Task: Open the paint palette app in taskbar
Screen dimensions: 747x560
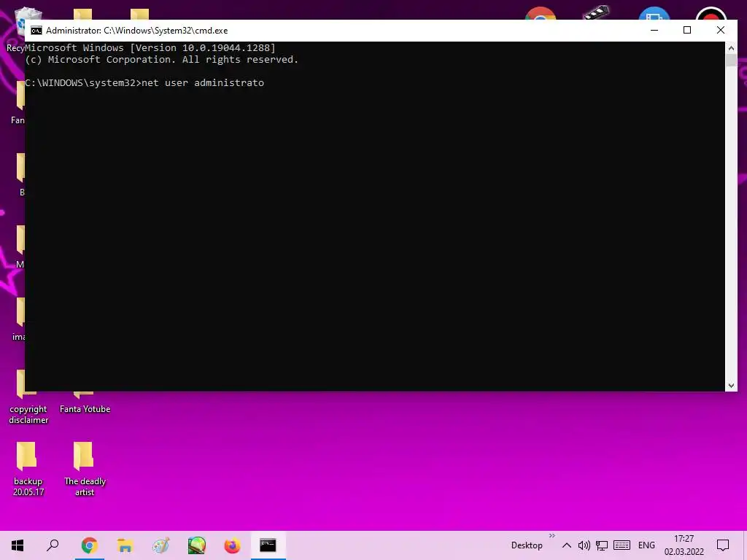Action: [160, 545]
